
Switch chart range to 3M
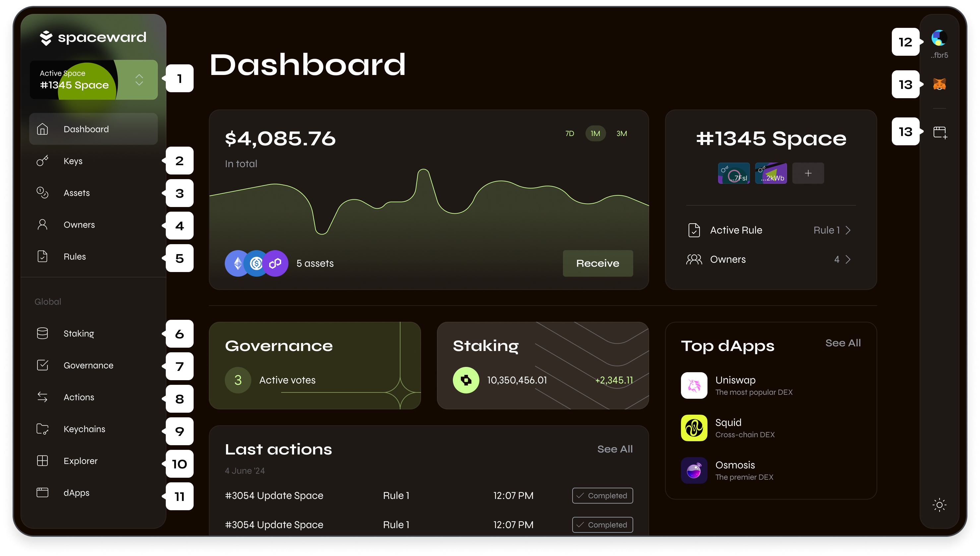621,133
